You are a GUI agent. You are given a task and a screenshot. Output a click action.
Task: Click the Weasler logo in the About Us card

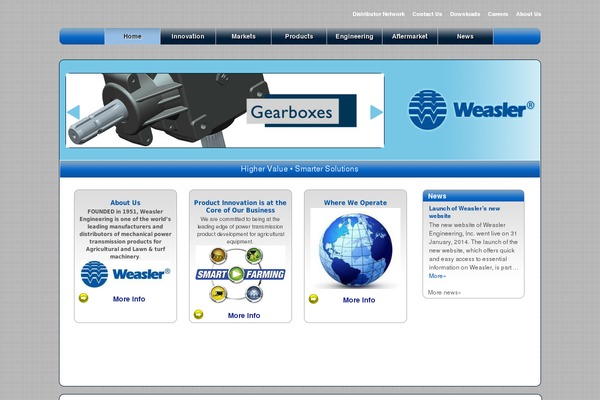point(126,274)
